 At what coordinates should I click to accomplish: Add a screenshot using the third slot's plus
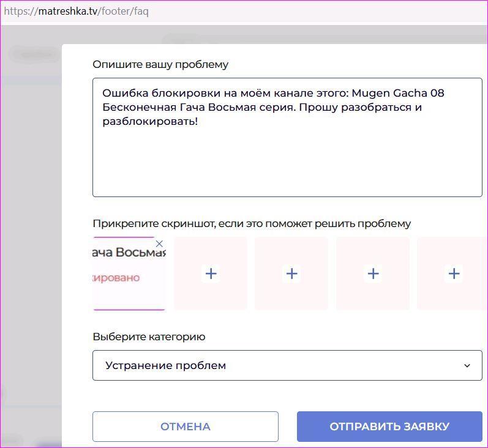(x=291, y=274)
